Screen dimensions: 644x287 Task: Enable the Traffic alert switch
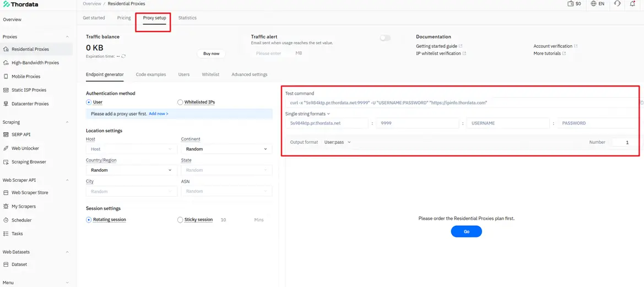(385, 38)
